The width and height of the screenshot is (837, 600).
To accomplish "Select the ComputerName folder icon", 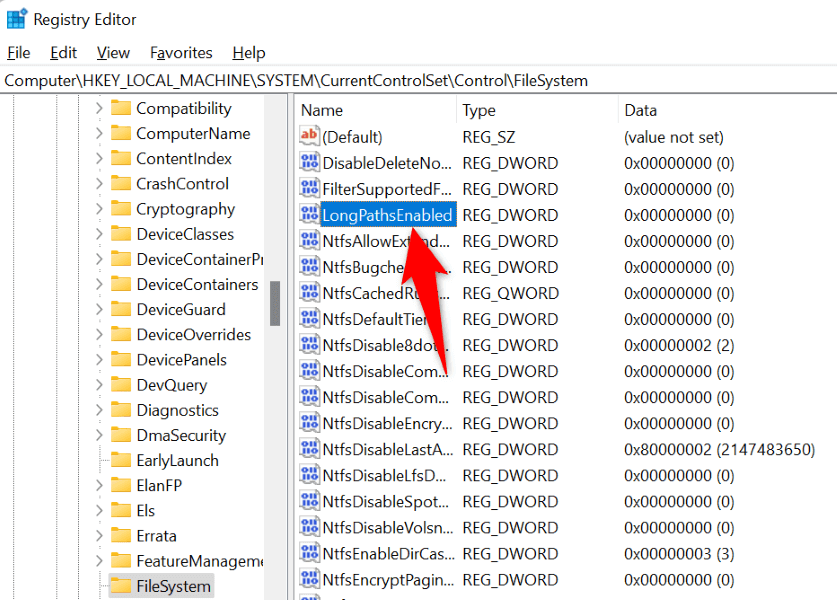I will click(121, 133).
